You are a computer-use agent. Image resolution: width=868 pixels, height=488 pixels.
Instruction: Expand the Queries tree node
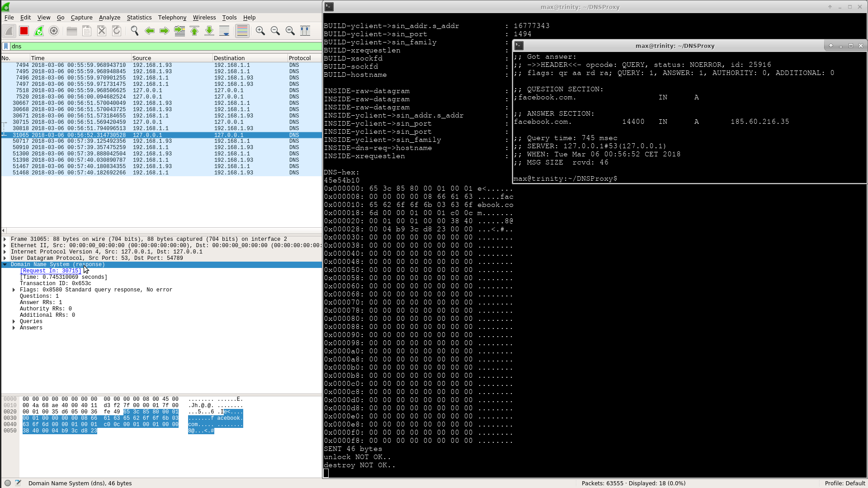(14, 322)
